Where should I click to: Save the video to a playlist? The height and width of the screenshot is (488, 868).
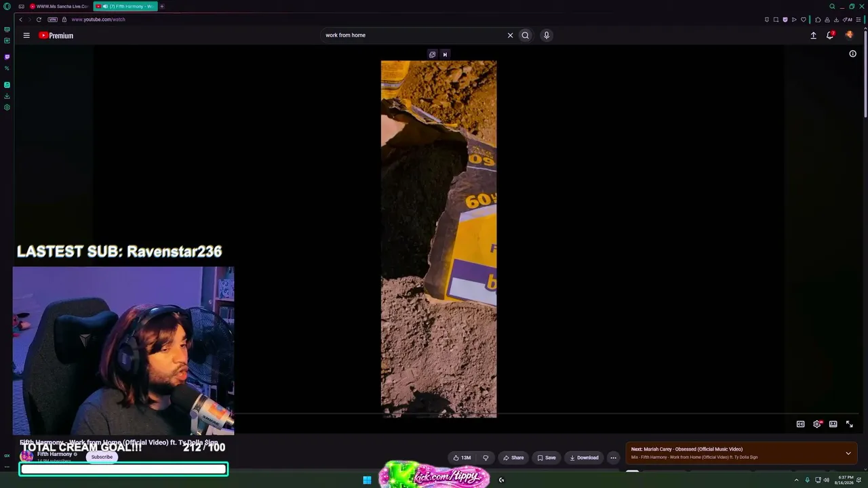547,457
